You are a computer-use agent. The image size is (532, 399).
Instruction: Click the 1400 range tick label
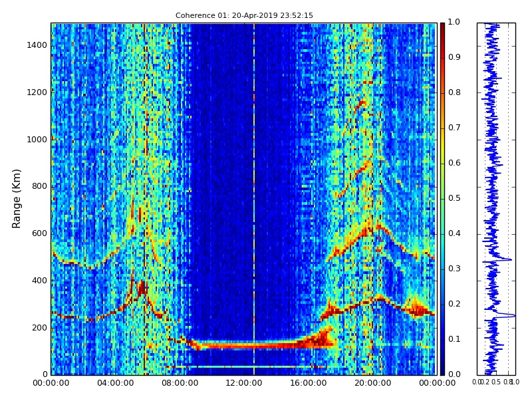pyautogui.click(x=37, y=45)
